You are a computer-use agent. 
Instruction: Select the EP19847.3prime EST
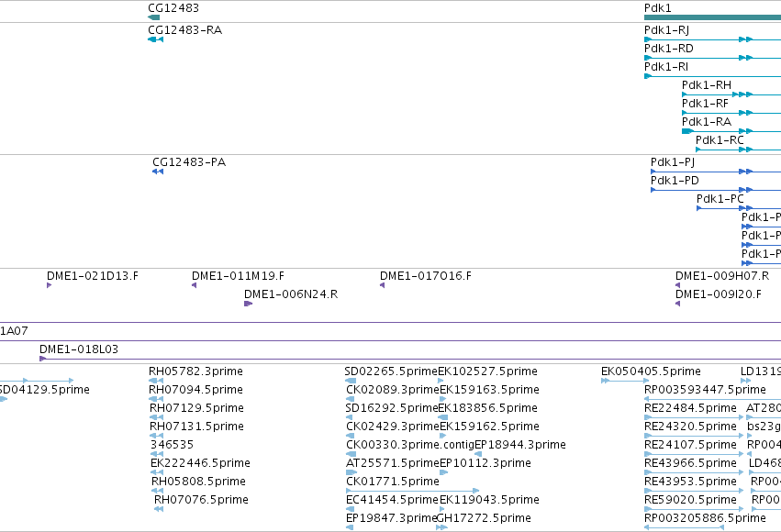[392, 518]
